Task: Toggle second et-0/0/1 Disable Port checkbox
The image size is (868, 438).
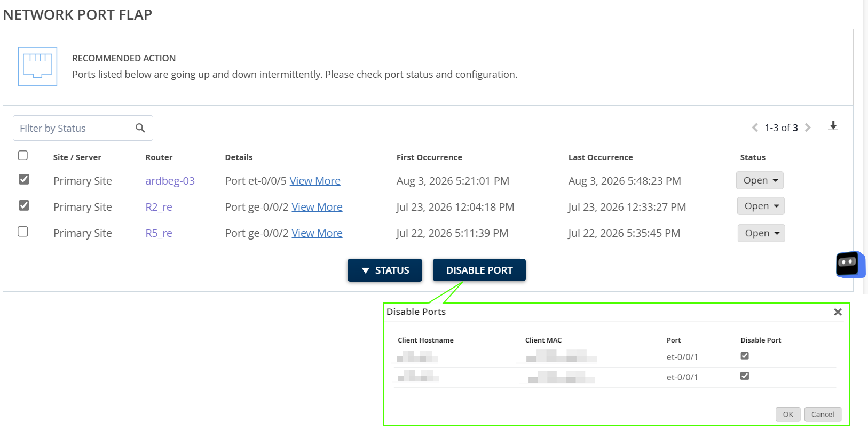Action: pos(745,376)
